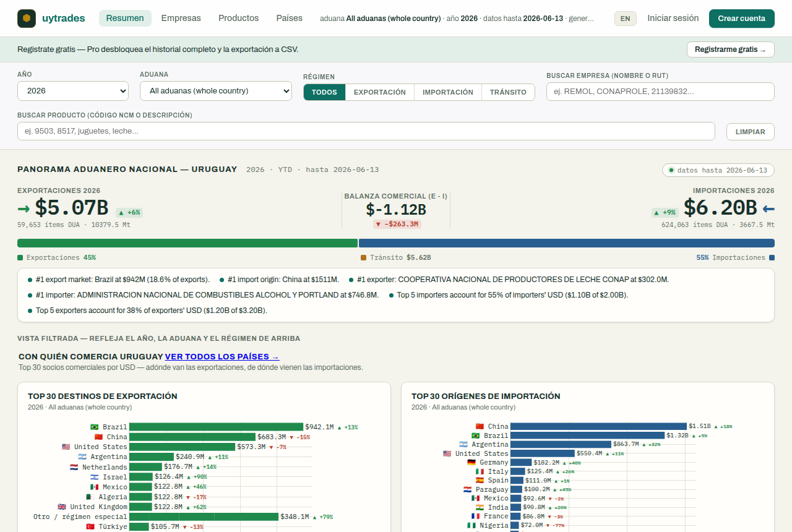Open the Aduana dropdown selector
This screenshot has height=532, width=792.
tap(216, 91)
